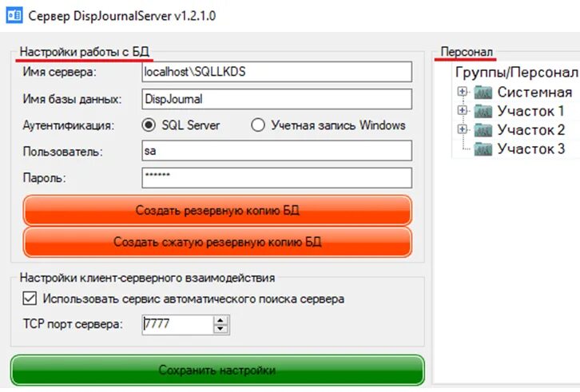Click the Персонал group title
The height and width of the screenshot is (392, 580).
[467, 52]
